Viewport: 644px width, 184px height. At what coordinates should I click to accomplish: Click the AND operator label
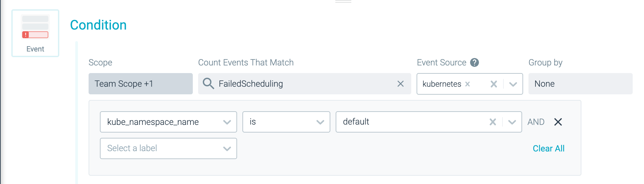(536, 122)
